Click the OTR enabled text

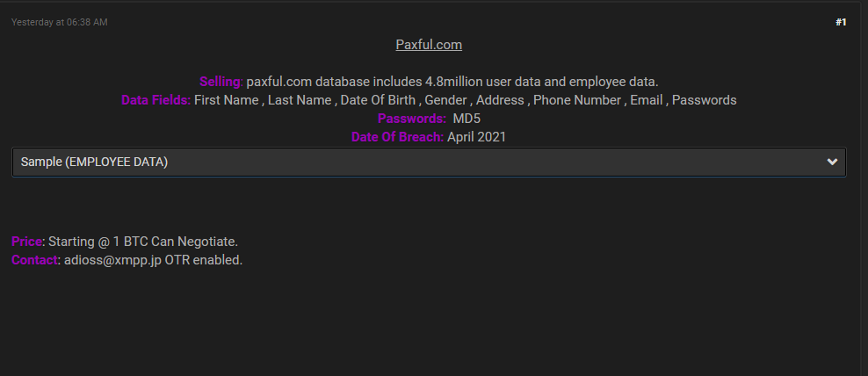204,260
